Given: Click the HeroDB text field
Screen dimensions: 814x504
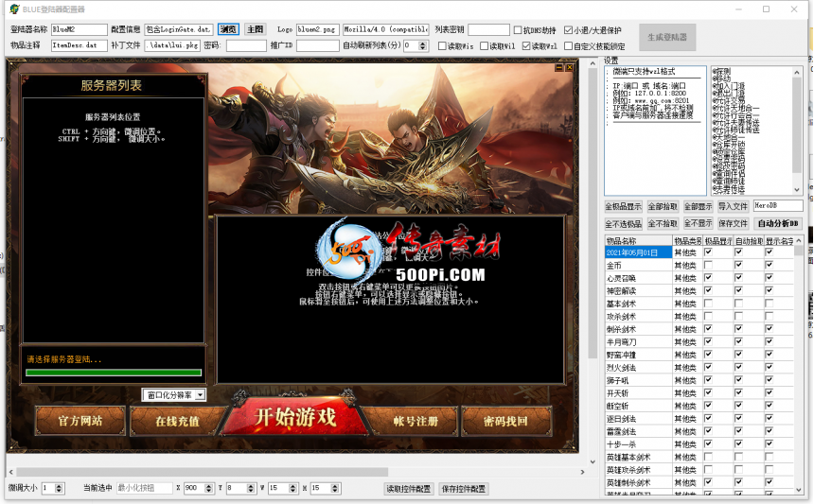Looking at the screenshot, I should 778,206.
